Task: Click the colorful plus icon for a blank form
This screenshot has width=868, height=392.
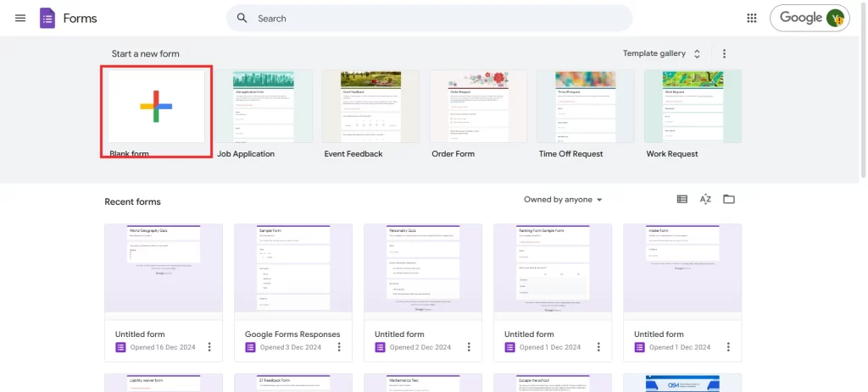Action: [x=156, y=106]
